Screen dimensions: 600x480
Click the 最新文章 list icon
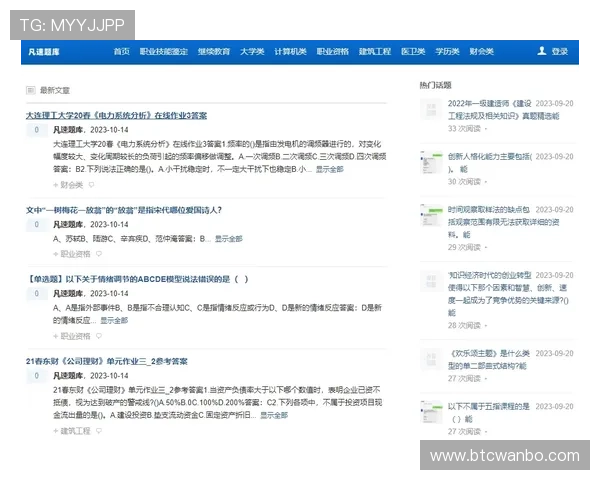tap(31, 90)
